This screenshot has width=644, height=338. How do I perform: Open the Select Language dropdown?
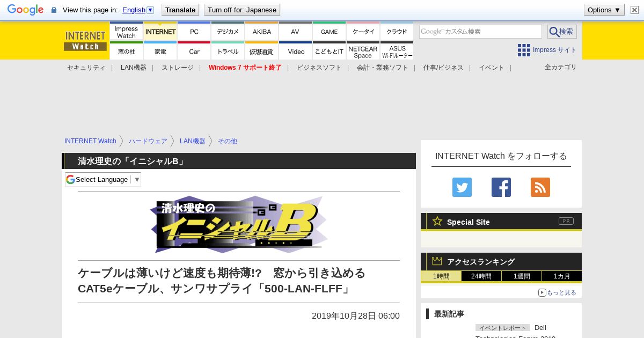(x=103, y=179)
